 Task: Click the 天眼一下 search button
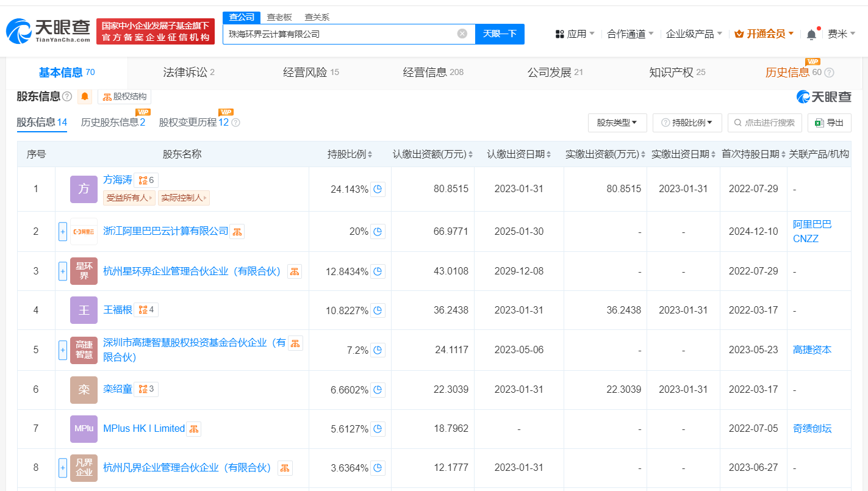pyautogui.click(x=500, y=34)
